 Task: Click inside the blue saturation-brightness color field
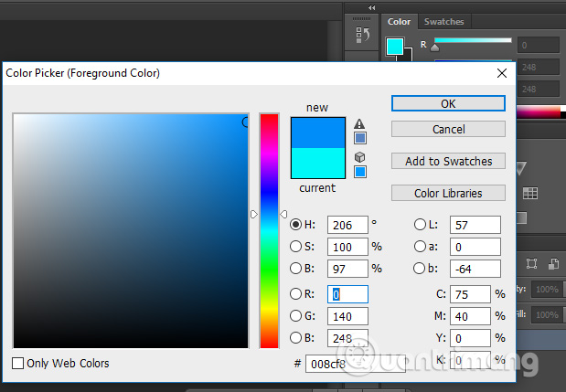(x=131, y=231)
